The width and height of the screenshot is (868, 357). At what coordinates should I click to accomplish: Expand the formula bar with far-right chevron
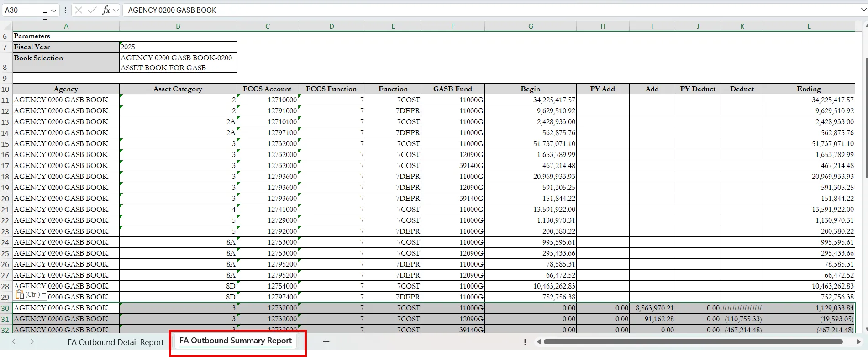click(863, 10)
